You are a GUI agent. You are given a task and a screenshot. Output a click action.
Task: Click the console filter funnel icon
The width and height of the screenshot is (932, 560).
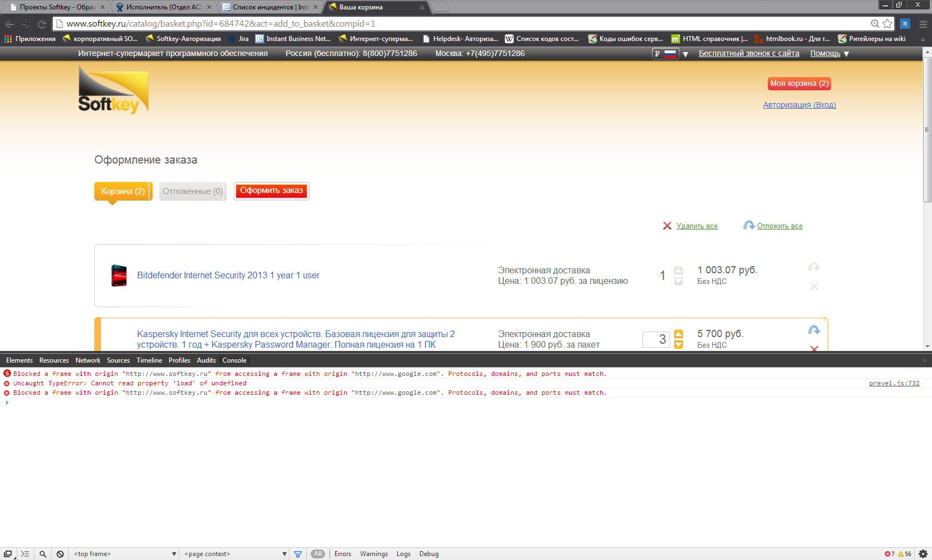pos(298,554)
